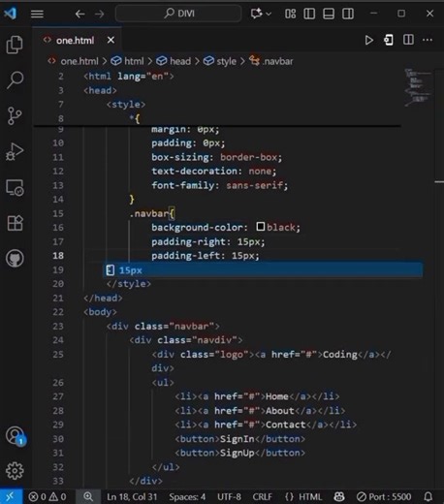
Task: Open Run and Debug view
Action: (15, 151)
